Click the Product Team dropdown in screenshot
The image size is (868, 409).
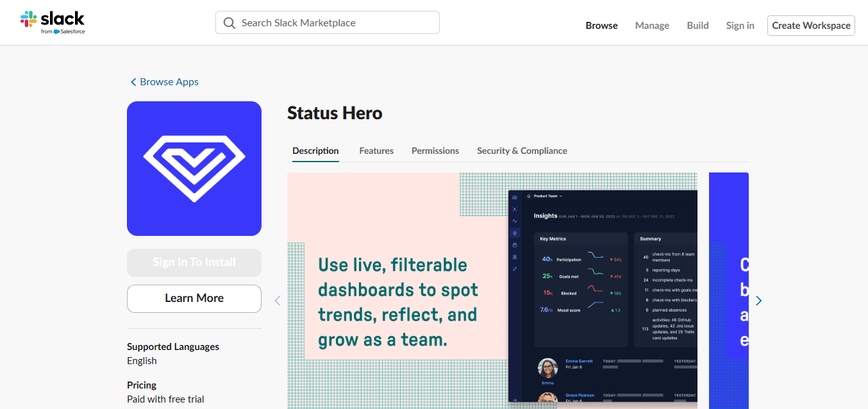[x=545, y=196]
